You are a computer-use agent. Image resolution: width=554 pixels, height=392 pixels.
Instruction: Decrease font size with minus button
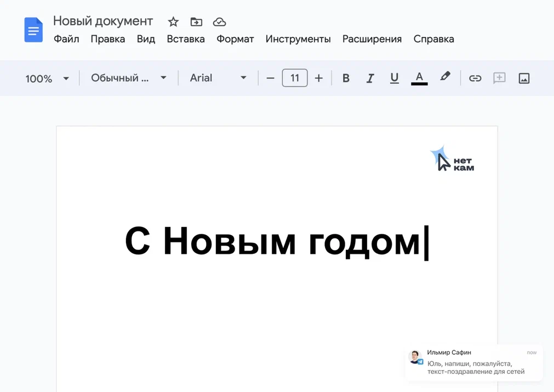point(270,78)
